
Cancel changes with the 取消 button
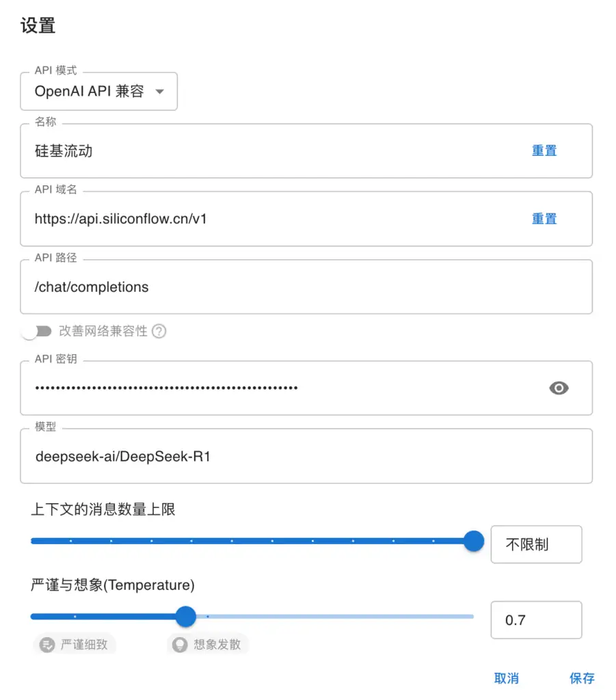[507, 678]
